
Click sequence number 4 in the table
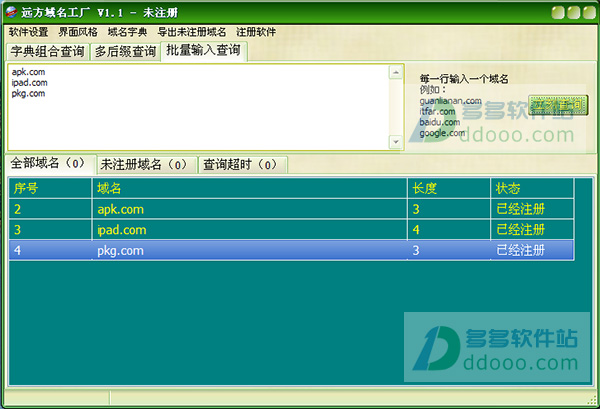coord(17,250)
